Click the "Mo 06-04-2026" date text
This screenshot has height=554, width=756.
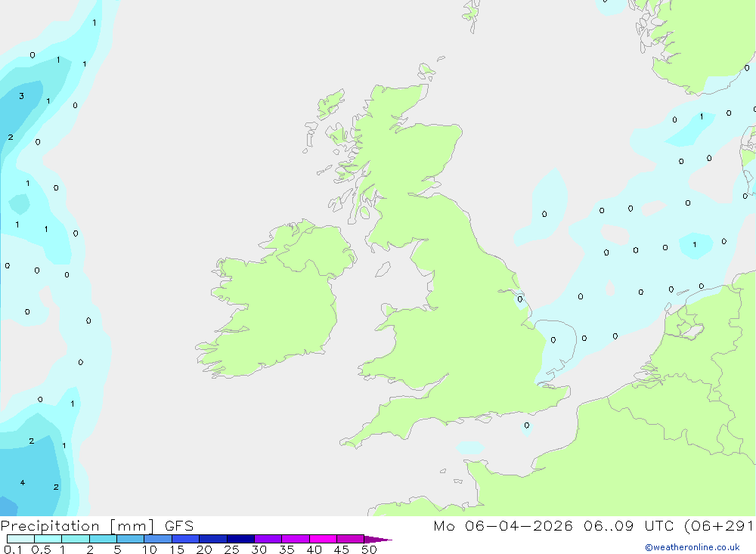[503, 526]
